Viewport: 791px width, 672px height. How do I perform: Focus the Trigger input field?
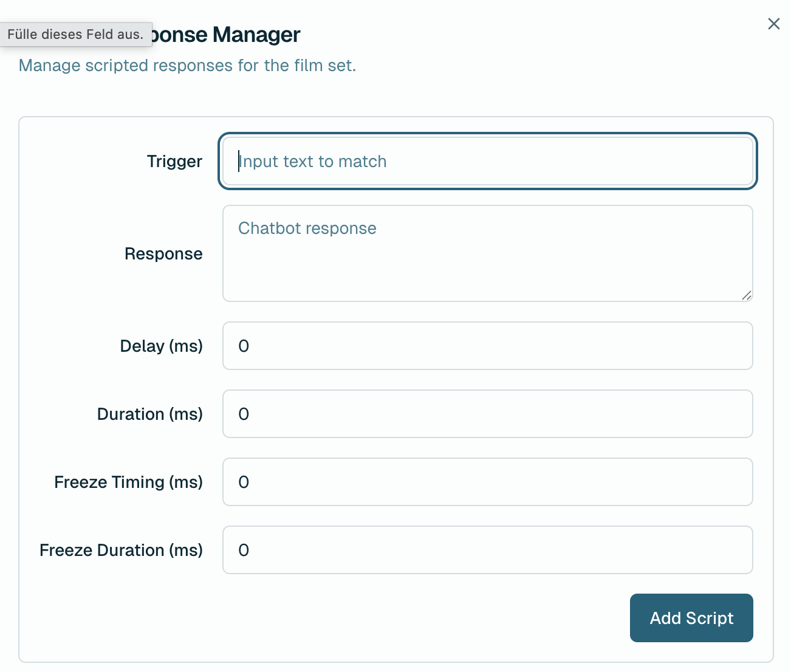(x=488, y=161)
